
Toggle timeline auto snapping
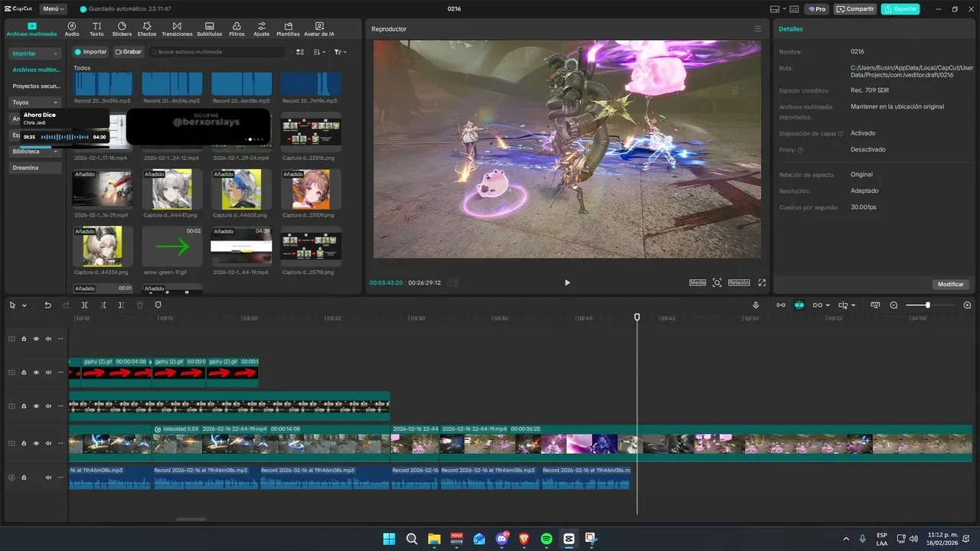pos(799,305)
